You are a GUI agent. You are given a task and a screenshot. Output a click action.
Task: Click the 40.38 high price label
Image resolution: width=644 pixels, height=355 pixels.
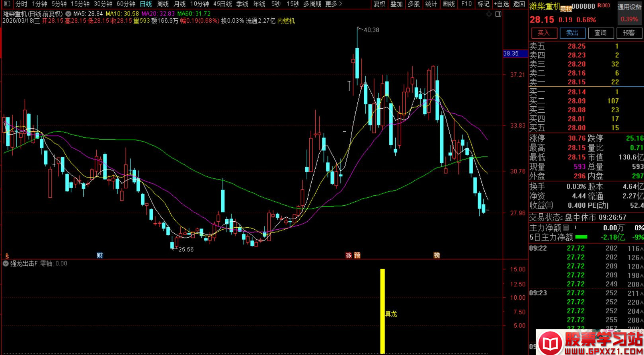point(371,30)
